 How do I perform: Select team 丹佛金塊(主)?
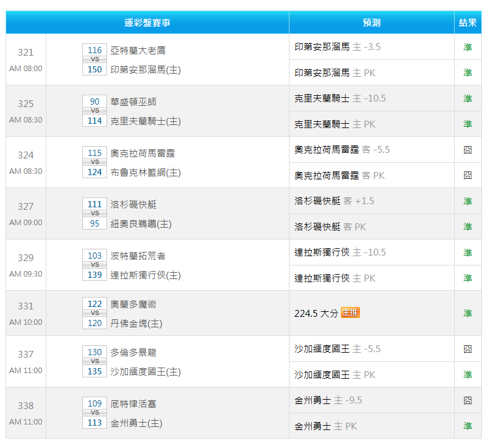point(136,323)
